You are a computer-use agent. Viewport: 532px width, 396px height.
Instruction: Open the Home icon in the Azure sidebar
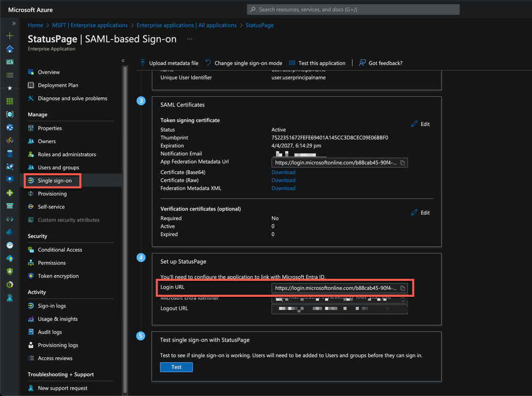[10, 49]
